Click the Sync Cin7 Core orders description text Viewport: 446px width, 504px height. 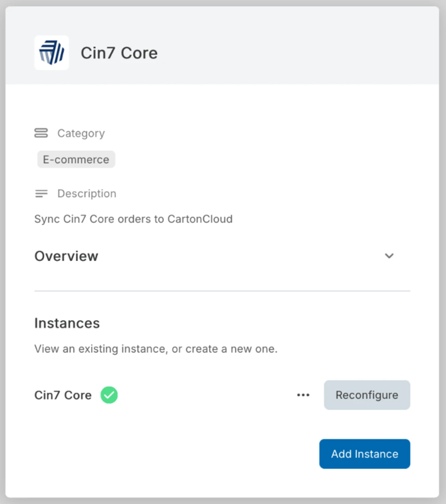(133, 218)
